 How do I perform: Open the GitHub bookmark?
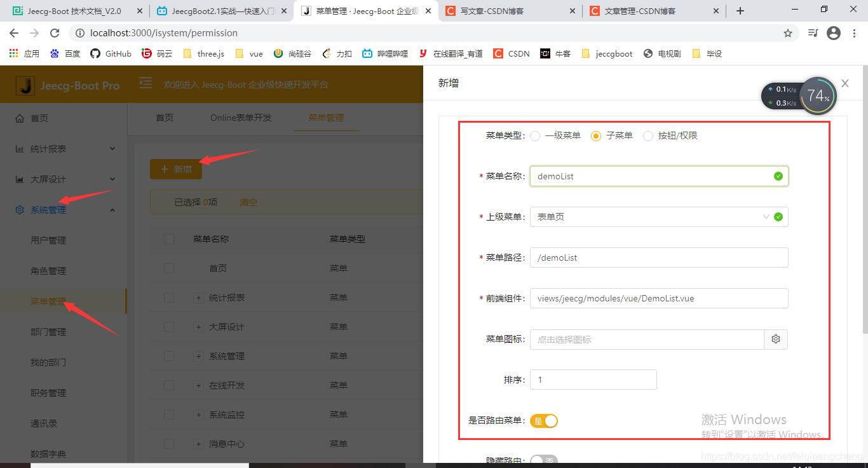click(111, 53)
